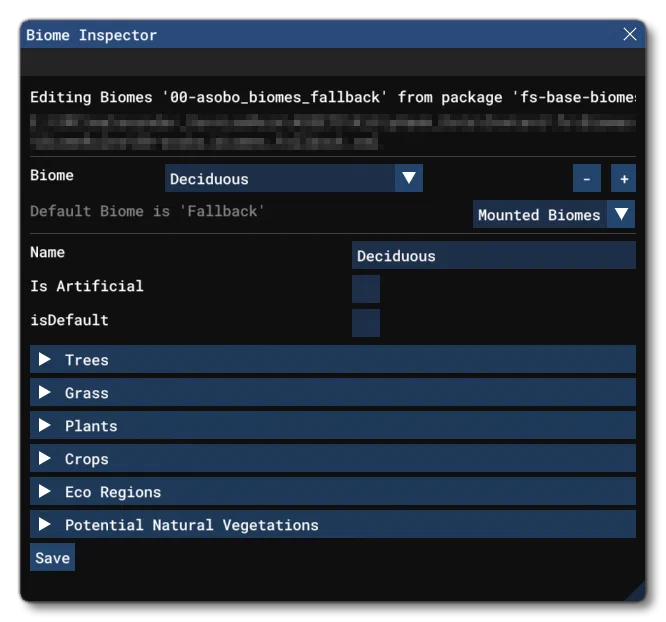Remove biome with the minus button
This screenshot has width=666, height=622.
[x=587, y=178]
